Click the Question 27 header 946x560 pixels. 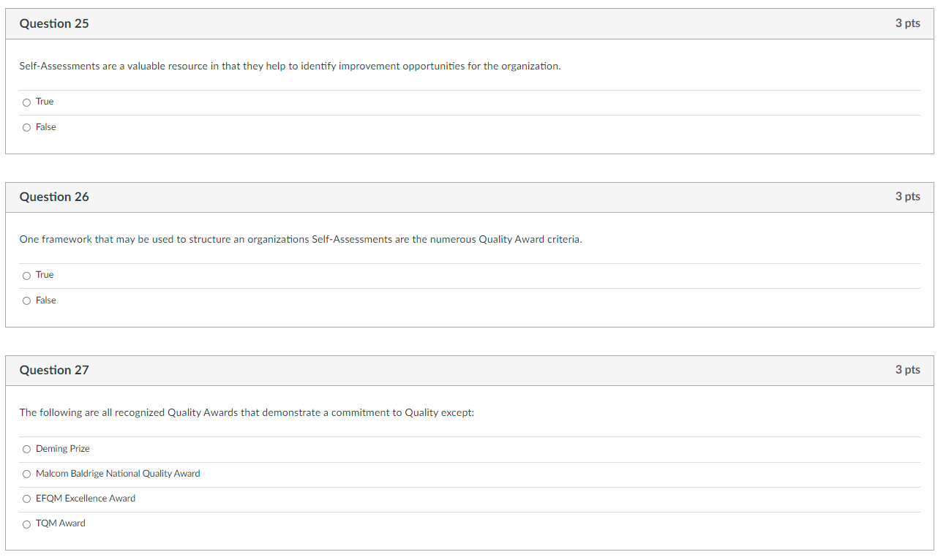54,370
